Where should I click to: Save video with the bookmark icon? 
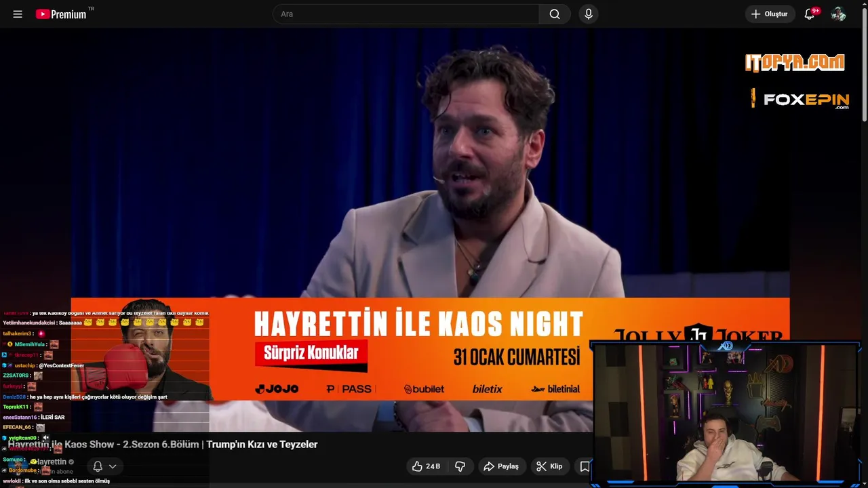[x=583, y=466]
